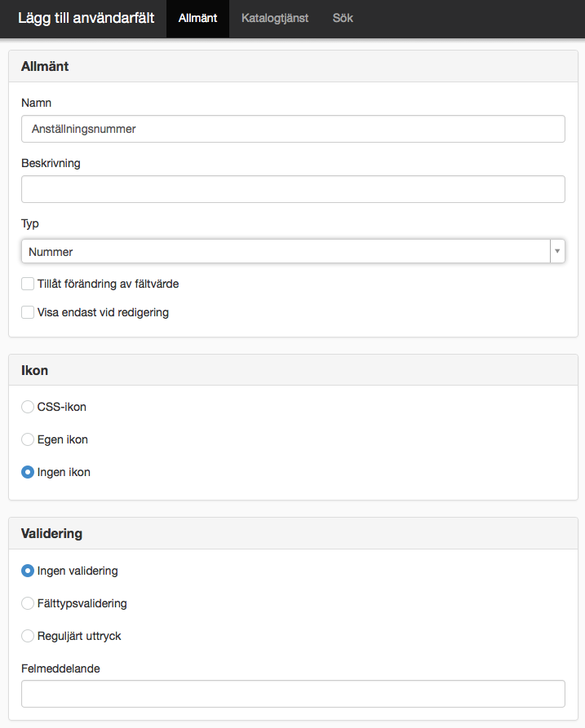Select the Egen ikon radio option
This screenshot has height=728, width=585.
coord(28,439)
